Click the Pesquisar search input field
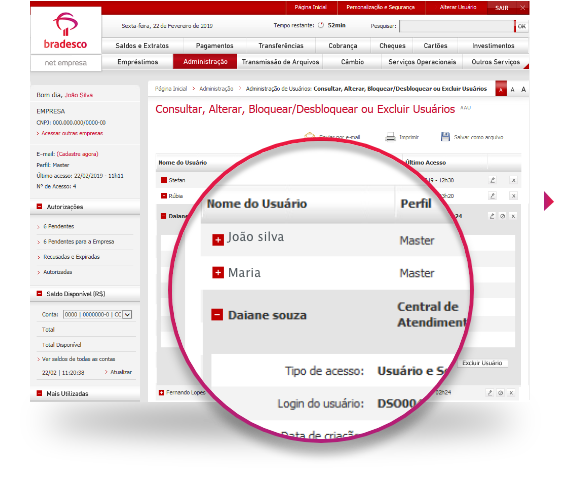Viewport: 561px width, 479px height. [x=457, y=26]
